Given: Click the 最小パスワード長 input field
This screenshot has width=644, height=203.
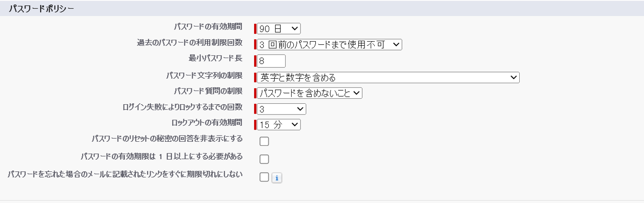Looking at the screenshot, I should pyautogui.click(x=271, y=61).
